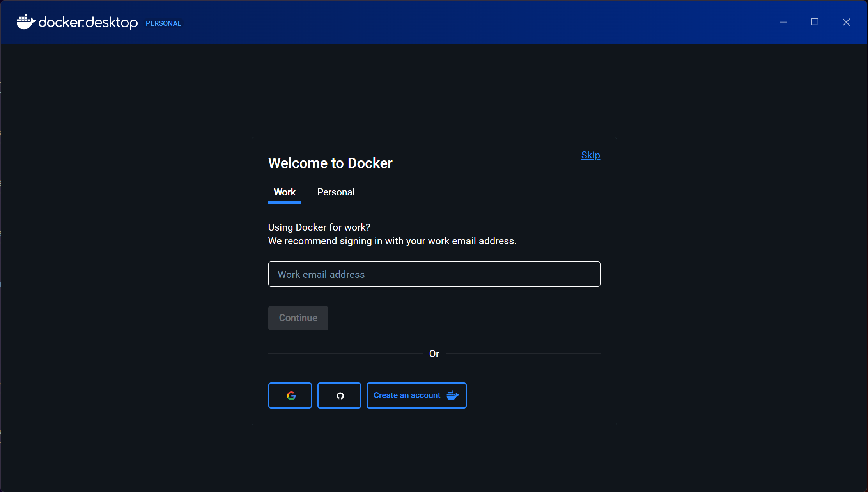The image size is (868, 492).
Task: Switch to the Personal tab
Action: pyautogui.click(x=336, y=192)
